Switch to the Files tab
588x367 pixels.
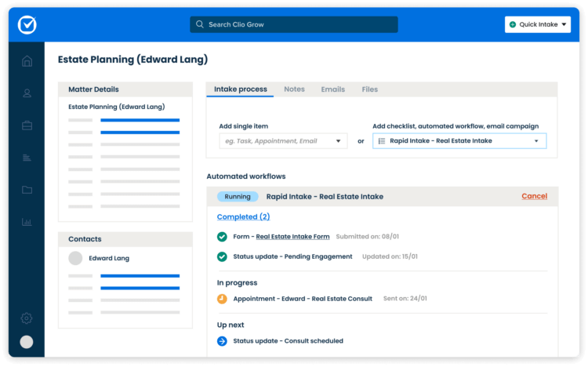tap(370, 89)
